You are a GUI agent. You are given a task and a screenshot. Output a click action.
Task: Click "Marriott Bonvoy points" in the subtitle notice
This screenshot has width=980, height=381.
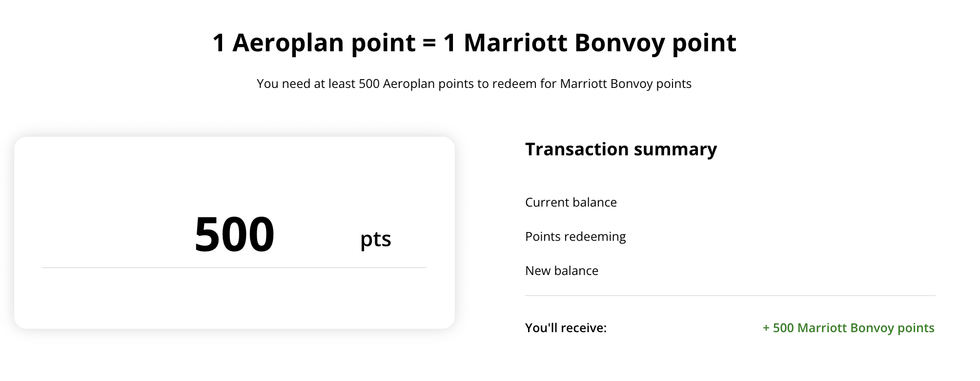pos(626,84)
